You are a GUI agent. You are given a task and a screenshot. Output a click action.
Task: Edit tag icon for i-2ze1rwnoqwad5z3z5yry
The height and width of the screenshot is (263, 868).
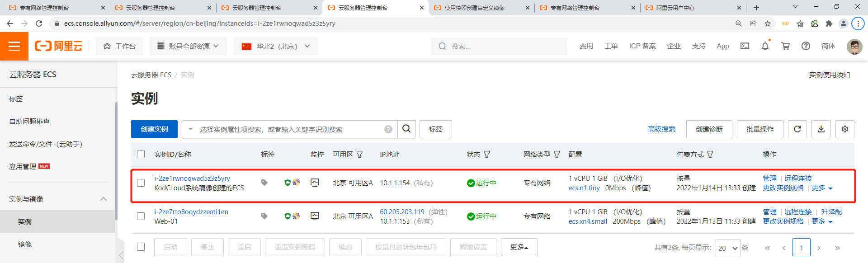pyautogui.click(x=264, y=183)
